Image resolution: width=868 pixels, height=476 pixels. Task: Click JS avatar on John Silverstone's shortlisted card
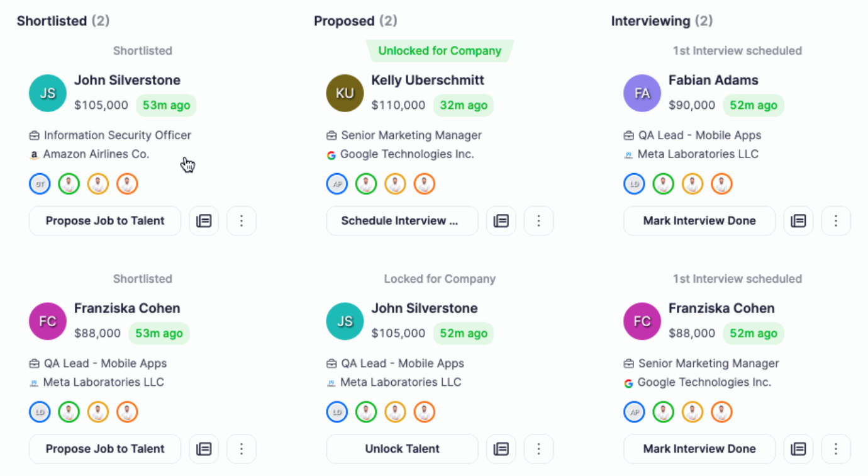(48, 93)
